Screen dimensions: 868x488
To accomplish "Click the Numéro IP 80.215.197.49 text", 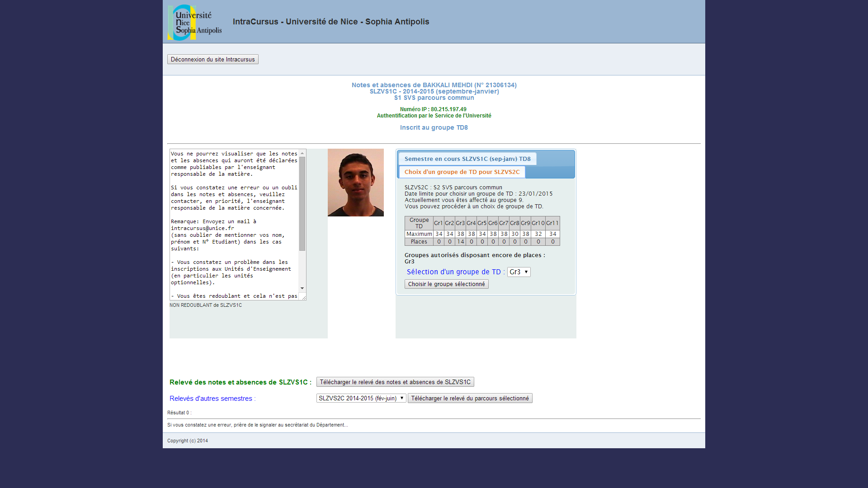I will [433, 109].
